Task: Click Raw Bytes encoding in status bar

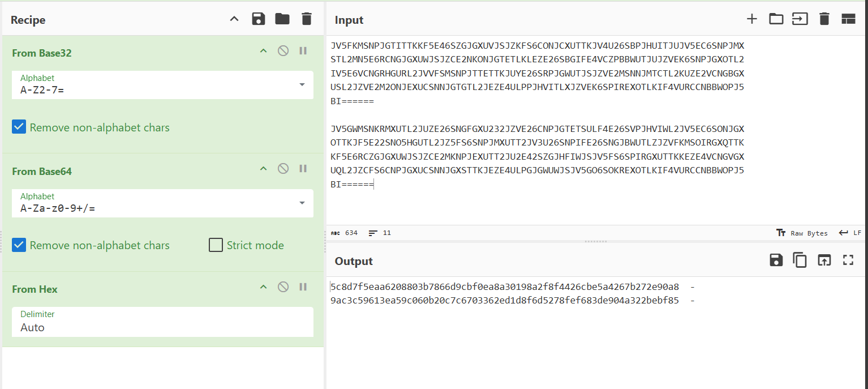Action: point(803,233)
